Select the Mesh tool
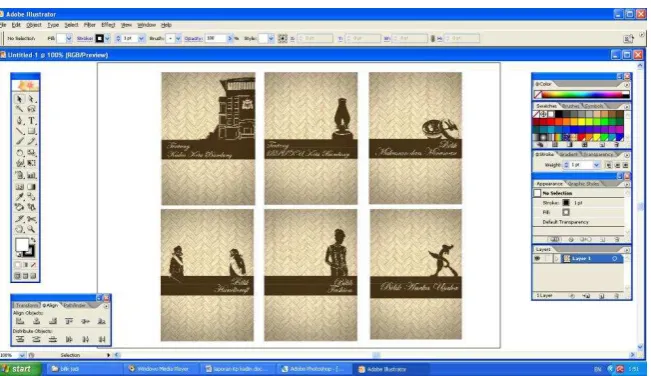This screenshot has height=376, width=651. (x=19, y=187)
